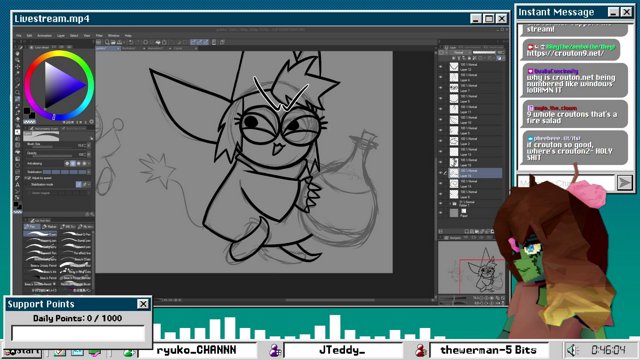The width and height of the screenshot is (640, 360).
Task: Open the Edit menu
Action: pyautogui.click(x=29, y=36)
